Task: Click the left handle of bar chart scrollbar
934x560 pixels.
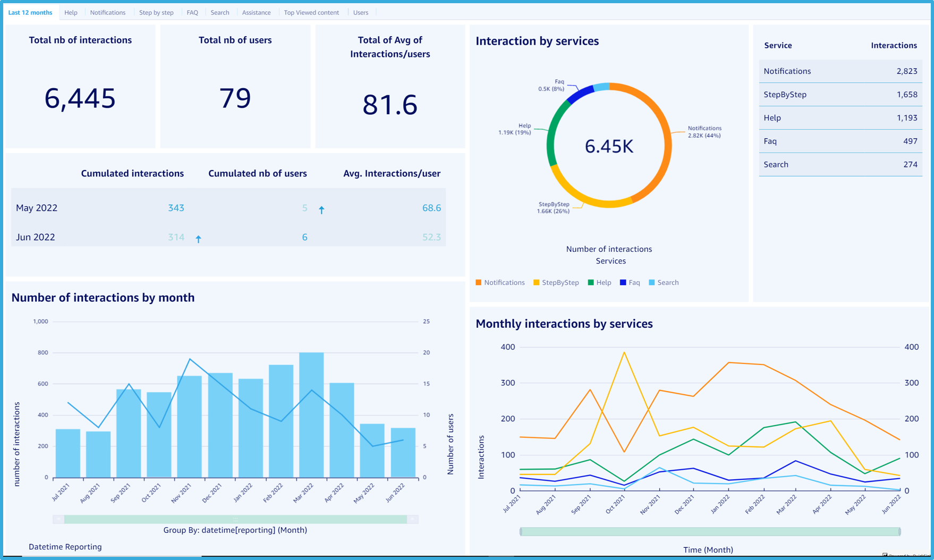Action: (58, 519)
